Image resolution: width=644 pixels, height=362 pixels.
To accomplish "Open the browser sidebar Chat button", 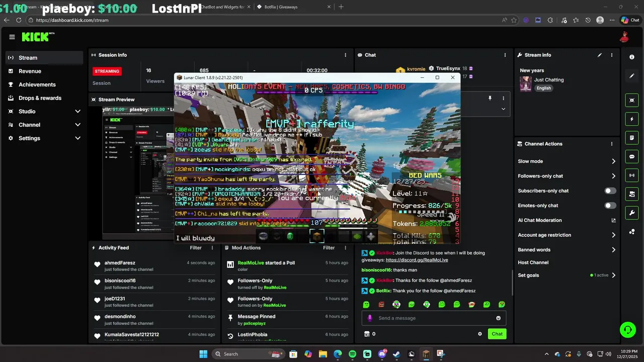I will click(x=630, y=20).
